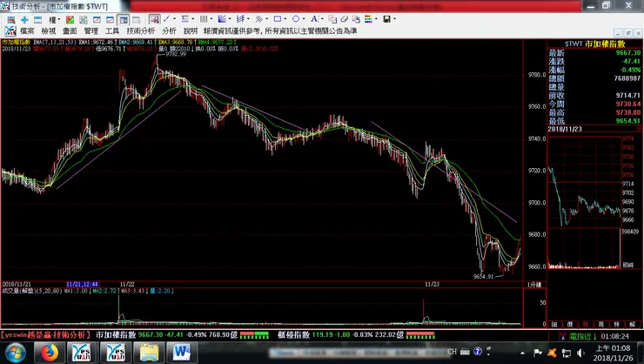The width and height of the screenshot is (644, 364).
Task: Open the 畫面 menu
Action: [70, 30]
